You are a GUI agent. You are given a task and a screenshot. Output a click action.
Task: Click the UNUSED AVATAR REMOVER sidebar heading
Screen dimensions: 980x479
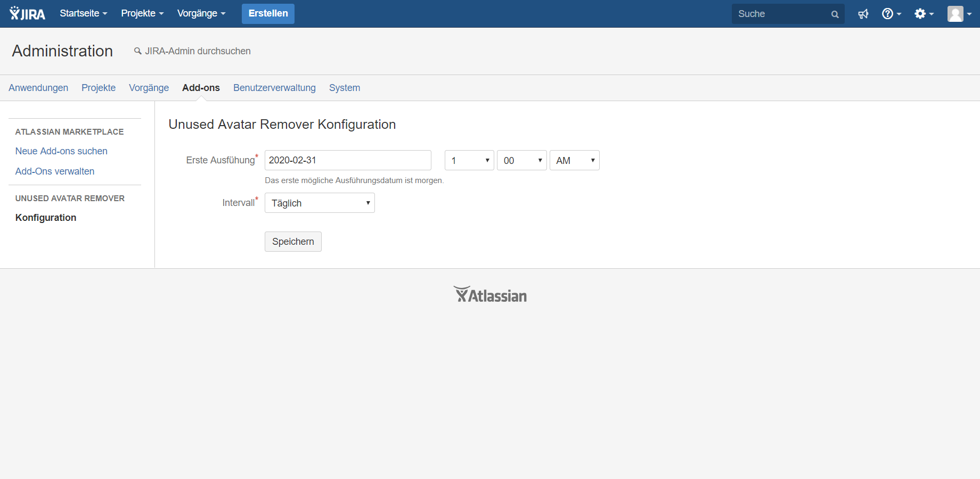pos(70,199)
